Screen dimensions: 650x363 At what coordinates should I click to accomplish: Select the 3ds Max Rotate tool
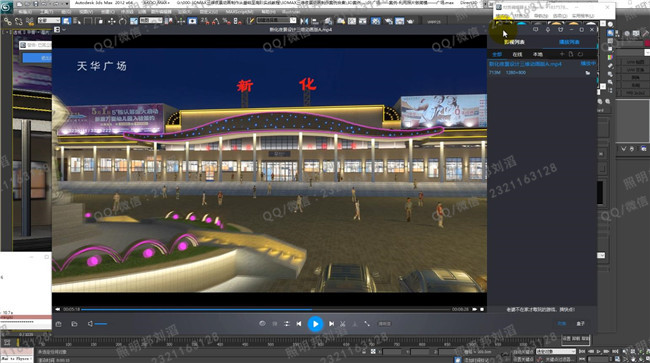(123, 21)
